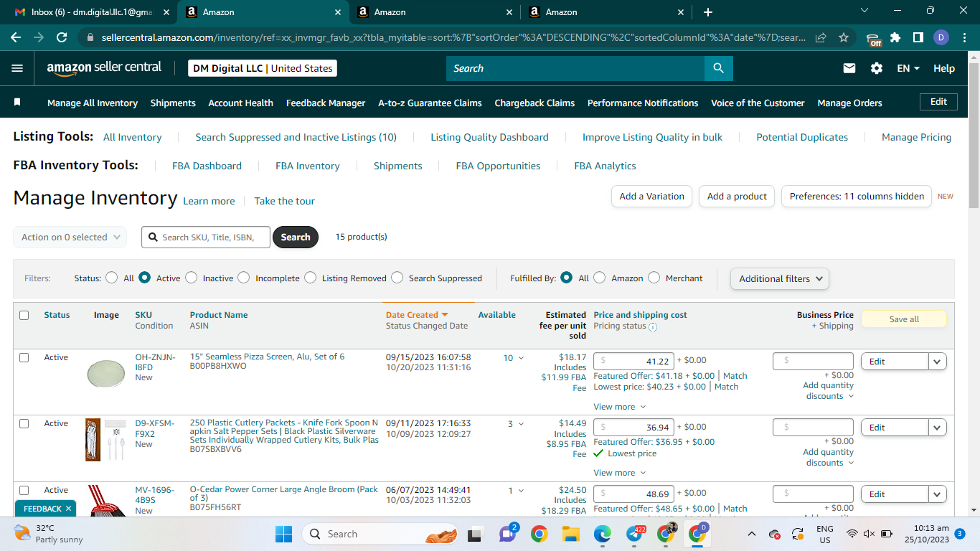Click the Add a product button
The image size is (980, 551).
(x=737, y=196)
